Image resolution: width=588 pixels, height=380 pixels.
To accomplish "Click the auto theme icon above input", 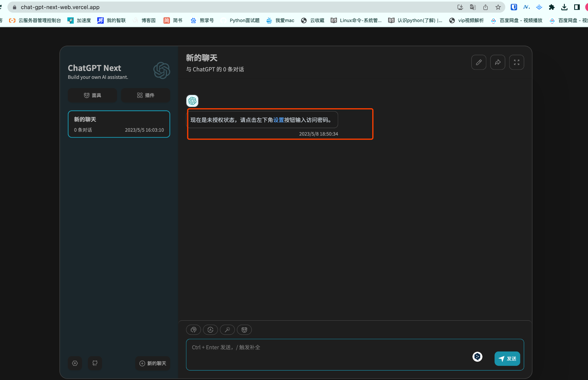I will point(211,330).
